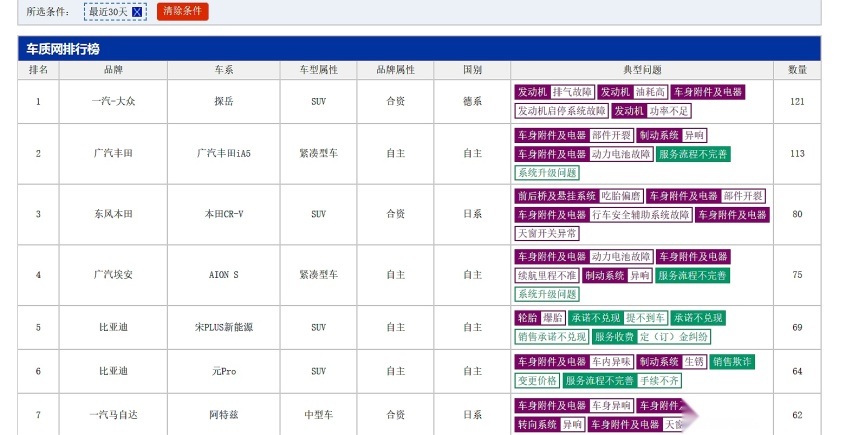Open the AION S series cell
This screenshot has width=852, height=435.
223,275
